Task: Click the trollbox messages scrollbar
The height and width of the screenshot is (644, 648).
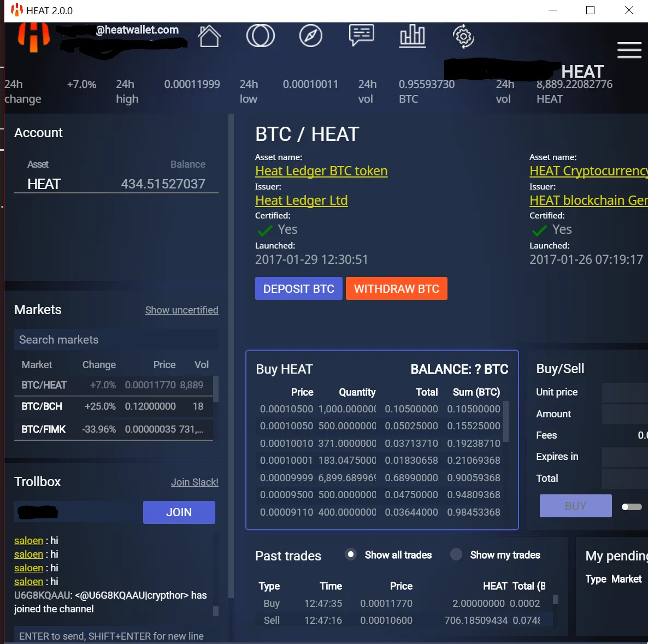Action: [215, 611]
